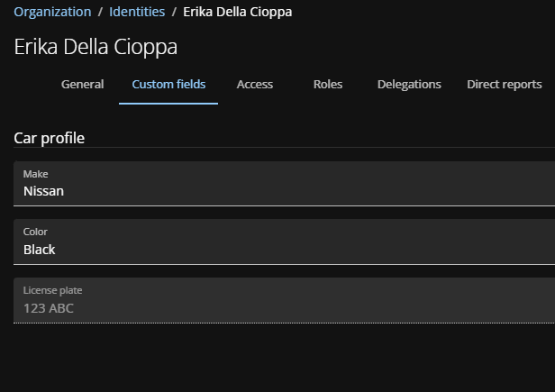Image resolution: width=555 pixels, height=392 pixels.
Task: Go to the Identities breadcrumb link
Action: coord(137,12)
